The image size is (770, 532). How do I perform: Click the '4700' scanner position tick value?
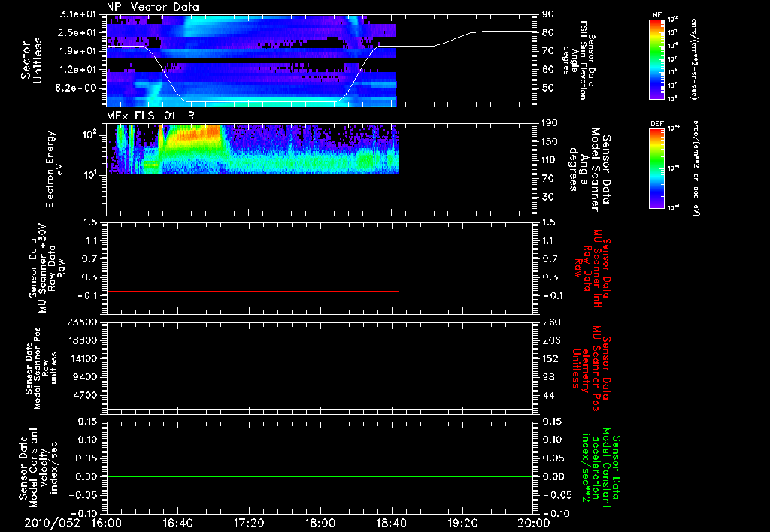coord(84,395)
